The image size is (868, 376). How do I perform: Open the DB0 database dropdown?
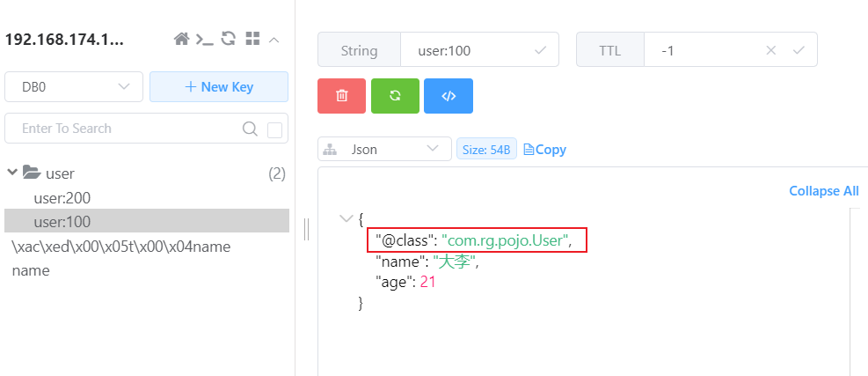click(x=74, y=87)
